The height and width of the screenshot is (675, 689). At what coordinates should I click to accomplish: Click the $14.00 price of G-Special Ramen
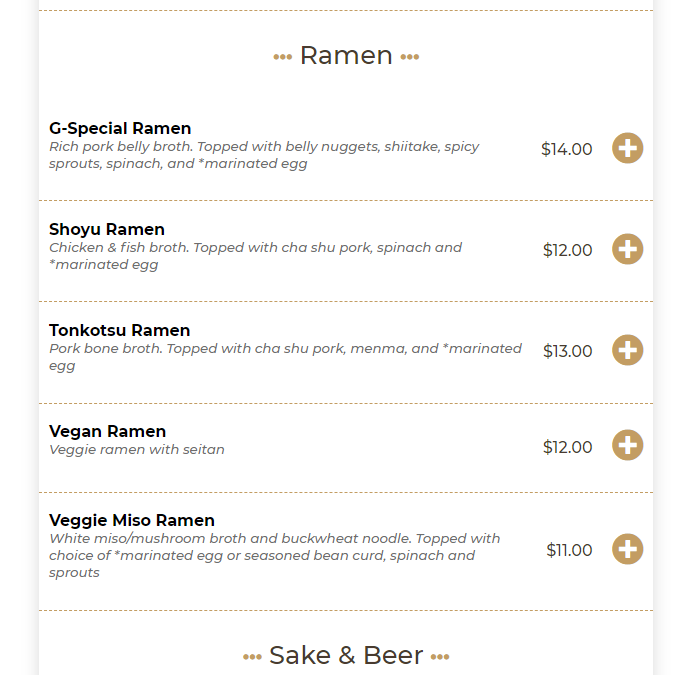566,149
